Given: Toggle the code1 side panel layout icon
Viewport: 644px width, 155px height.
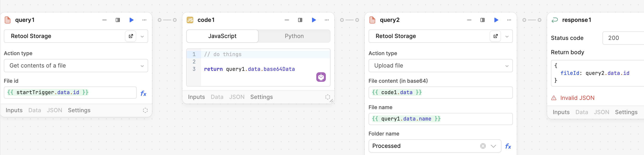Looking at the screenshot, I should pyautogui.click(x=300, y=20).
